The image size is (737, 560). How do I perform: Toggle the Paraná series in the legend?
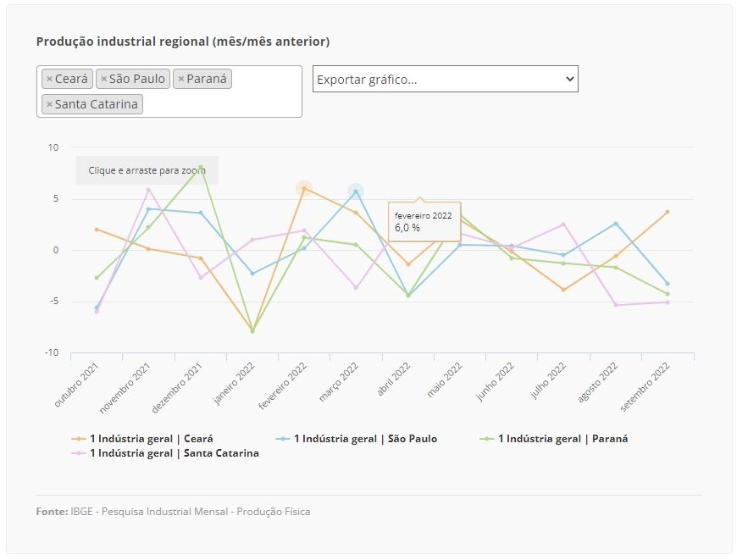[x=562, y=439]
